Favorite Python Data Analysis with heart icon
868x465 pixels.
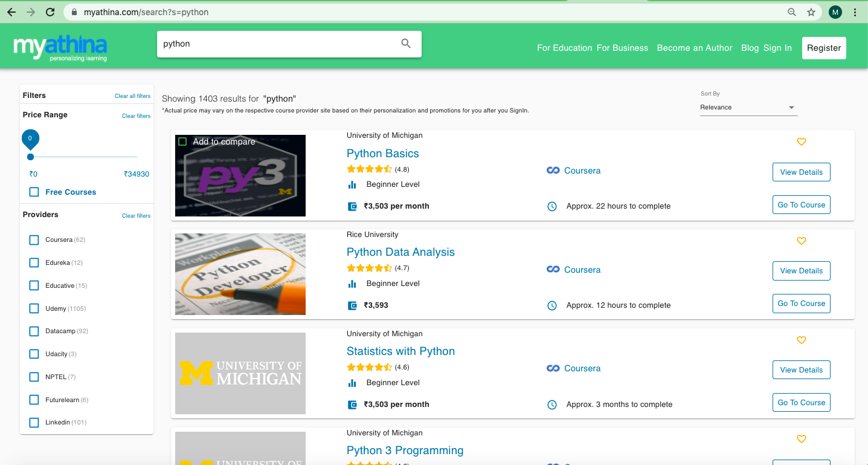click(x=802, y=241)
